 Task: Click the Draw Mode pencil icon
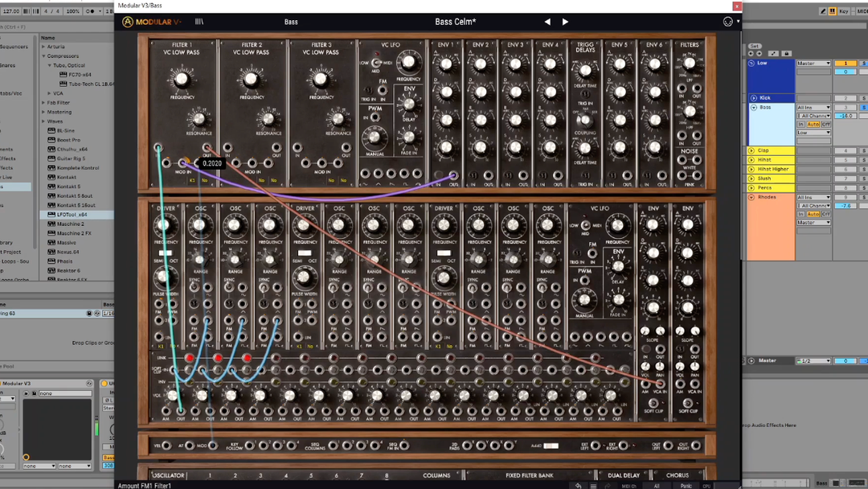point(822,11)
